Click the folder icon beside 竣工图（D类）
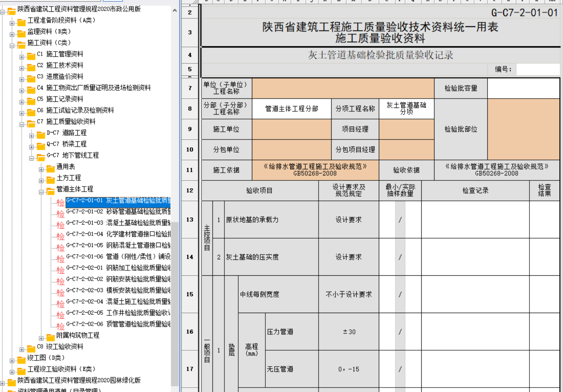This screenshot has height=392, width=563. coord(21,359)
